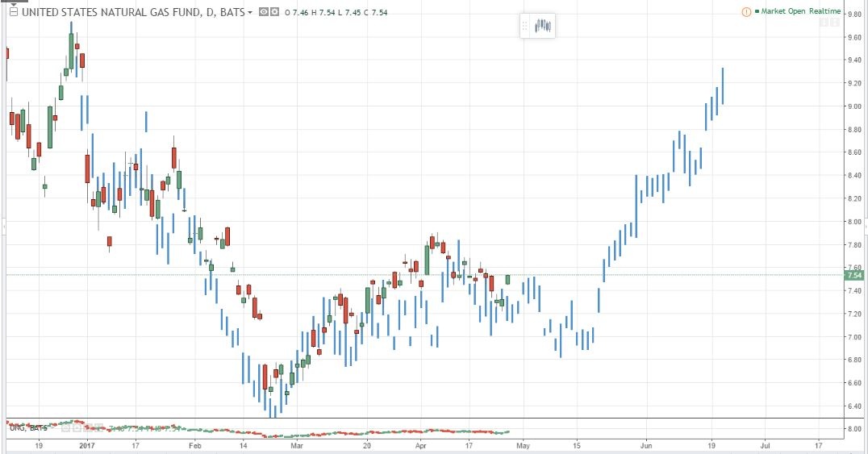Grab the dotted drag handle of floating widget

click(525, 26)
